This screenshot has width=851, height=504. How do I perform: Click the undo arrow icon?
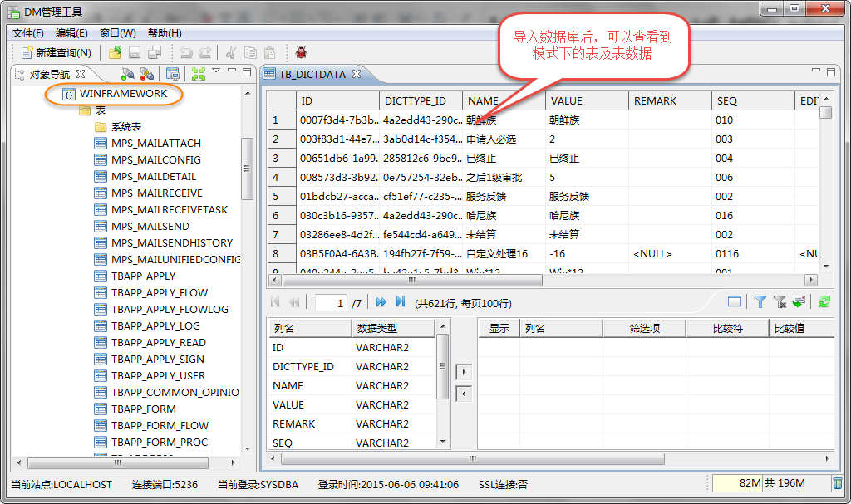point(186,52)
